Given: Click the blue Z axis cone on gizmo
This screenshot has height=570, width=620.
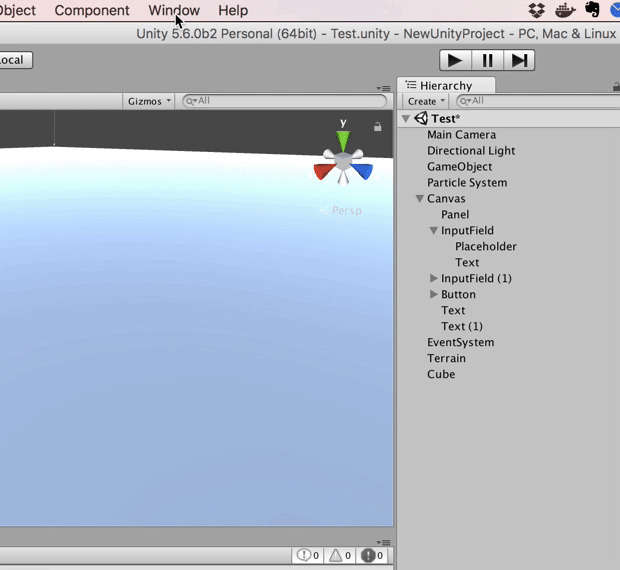Looking at the screenshot, I should (x=362, y=171).
